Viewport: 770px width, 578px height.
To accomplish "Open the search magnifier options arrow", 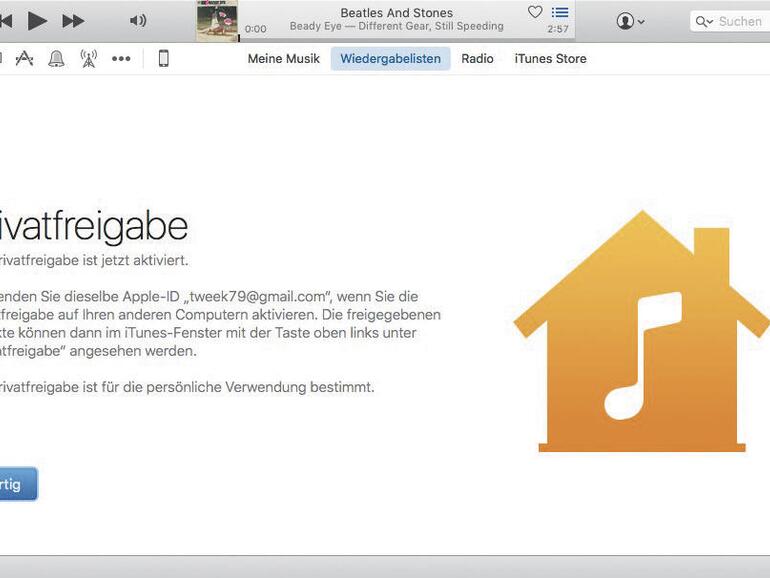I will (704, 22).
